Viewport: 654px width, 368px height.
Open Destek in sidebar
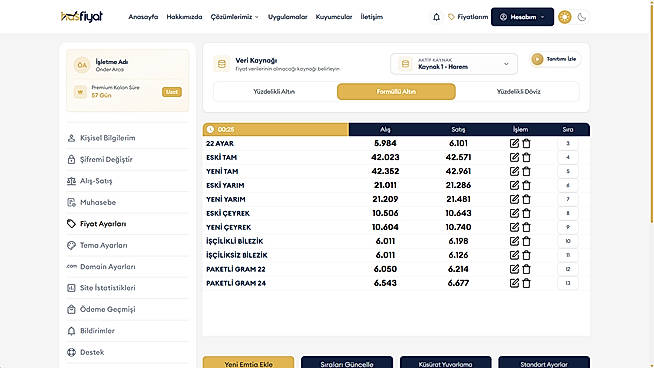(127, 353)
